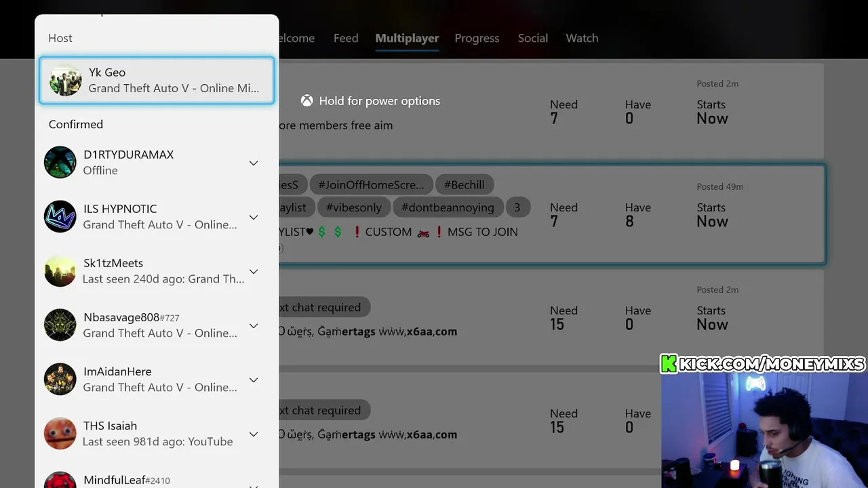
Task: Click D1RTYDURAMAX profile avatar
Action: [x=60, y=163]
